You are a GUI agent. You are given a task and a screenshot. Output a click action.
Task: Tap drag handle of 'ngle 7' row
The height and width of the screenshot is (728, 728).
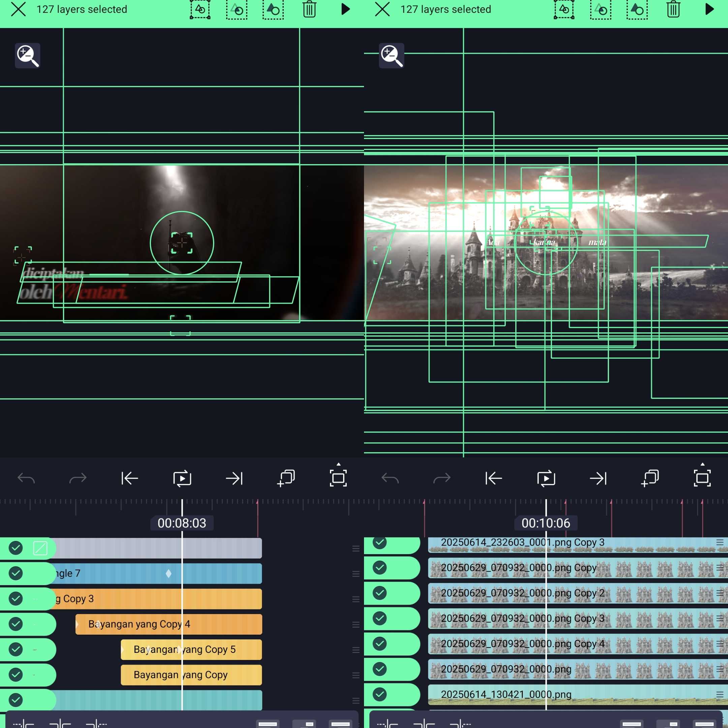356,574
